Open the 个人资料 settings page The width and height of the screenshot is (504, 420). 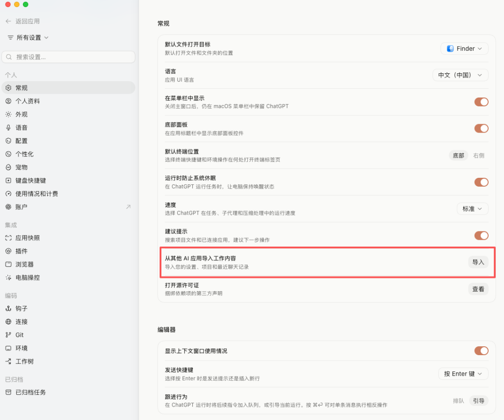68,101
